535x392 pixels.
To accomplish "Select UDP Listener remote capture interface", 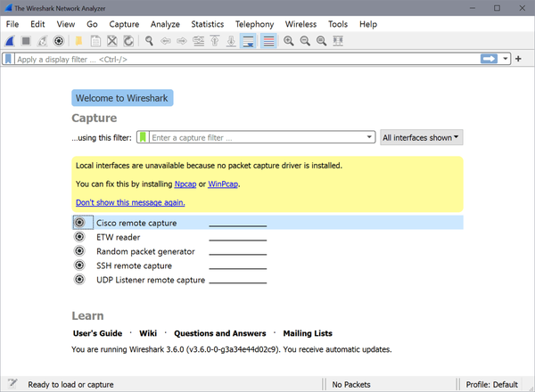I will (x=267, y=280).
